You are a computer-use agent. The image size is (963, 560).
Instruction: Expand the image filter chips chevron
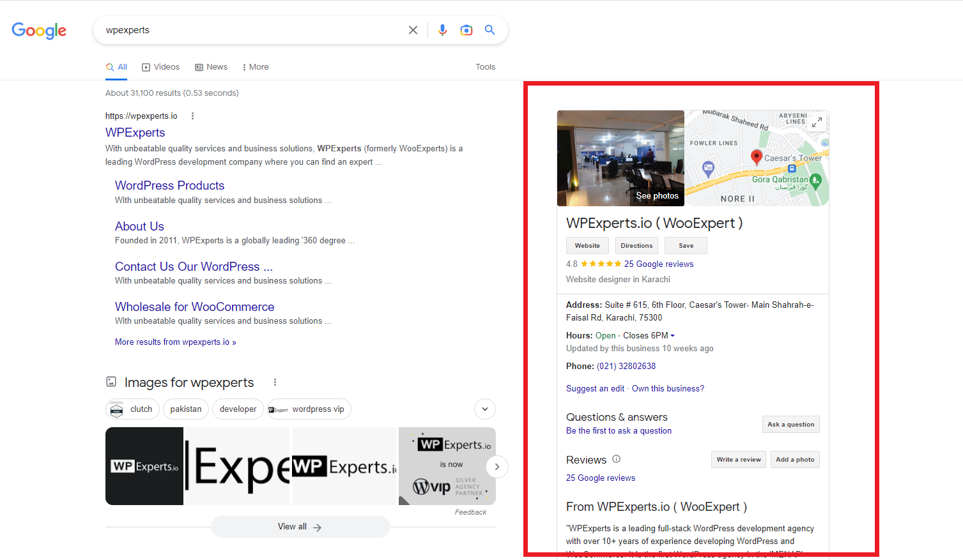(485, 409)
